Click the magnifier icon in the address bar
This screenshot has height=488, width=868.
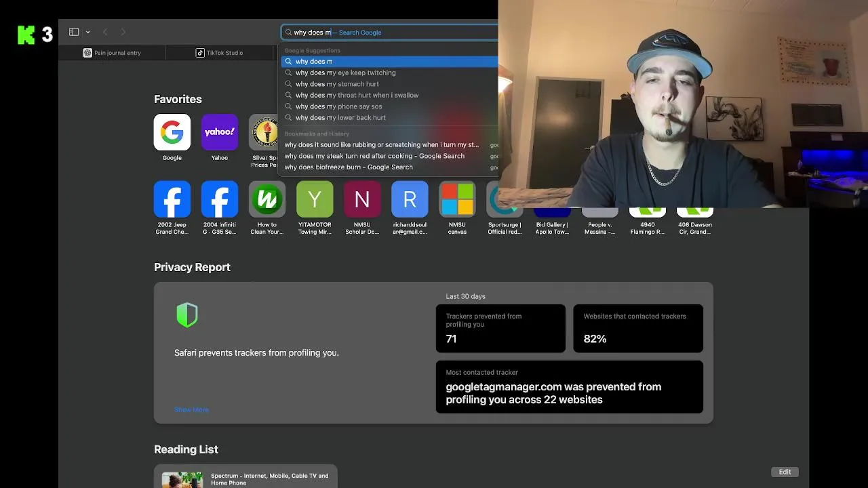pyautogui.click(x=288, y=33)
